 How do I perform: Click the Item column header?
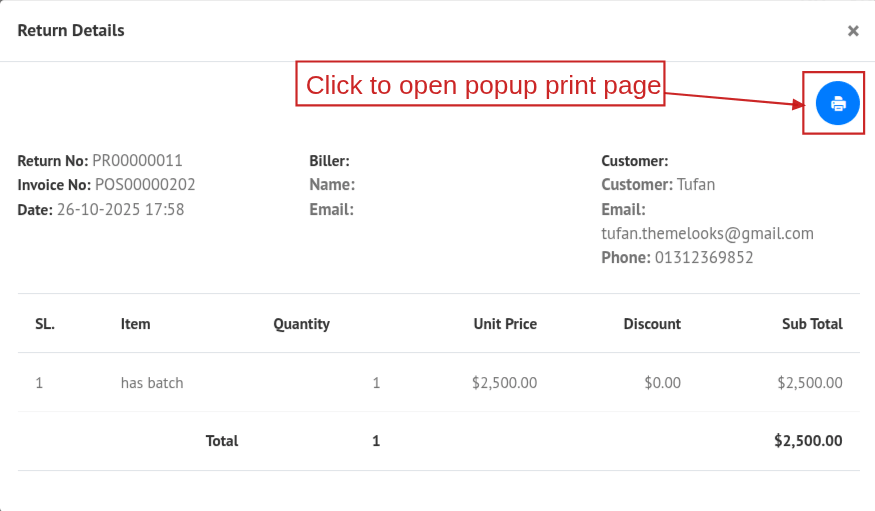[x=135, y=323]
